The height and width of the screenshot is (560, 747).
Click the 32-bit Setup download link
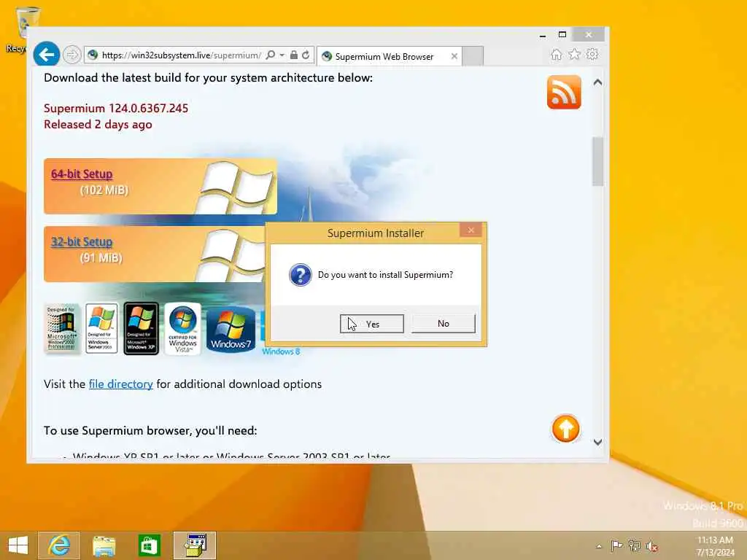point(82,242)
